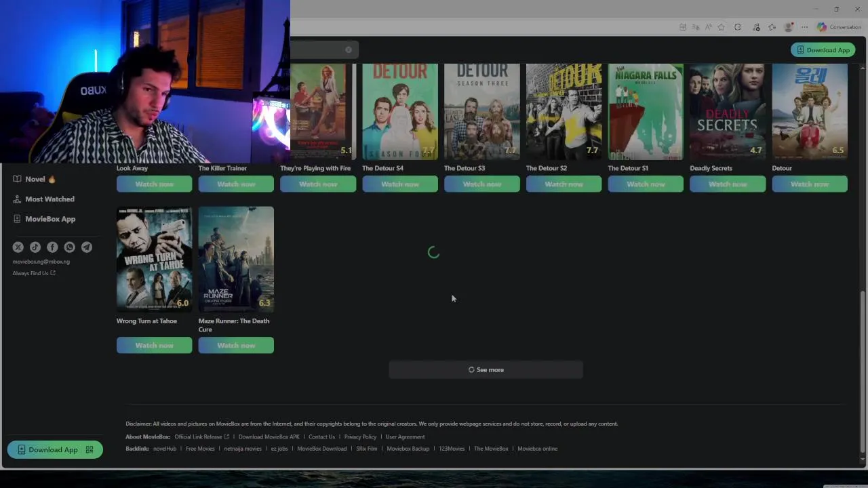Click the Download MovieBox APK footer link

click(269, 436)
